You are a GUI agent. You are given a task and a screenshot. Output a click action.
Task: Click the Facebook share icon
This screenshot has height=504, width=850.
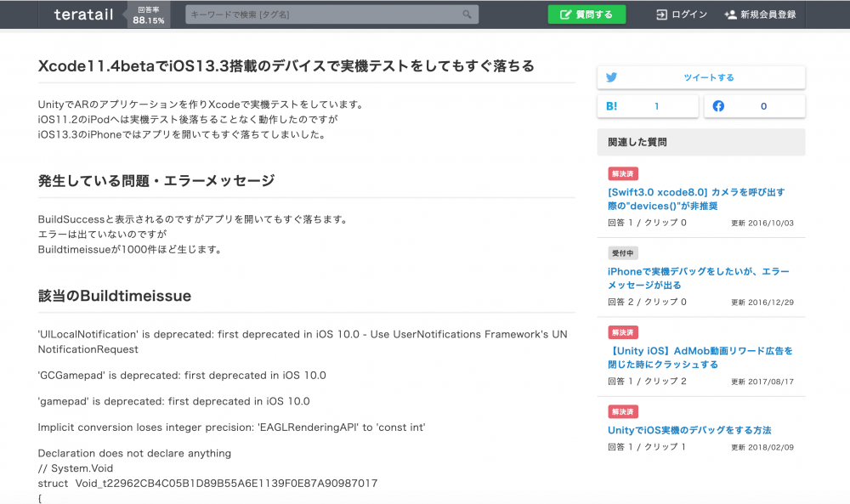pos(718,106)
